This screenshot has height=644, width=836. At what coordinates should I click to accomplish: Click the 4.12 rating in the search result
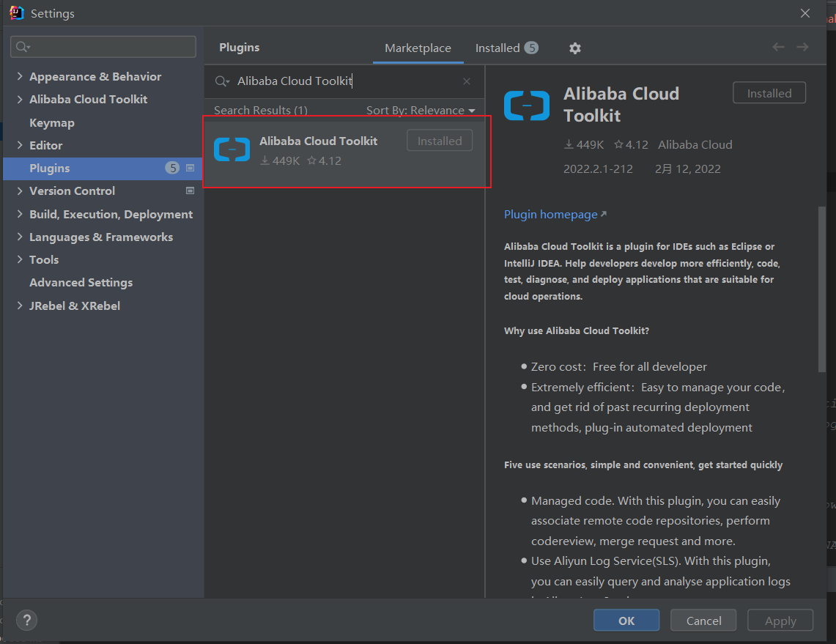(324, 160)
